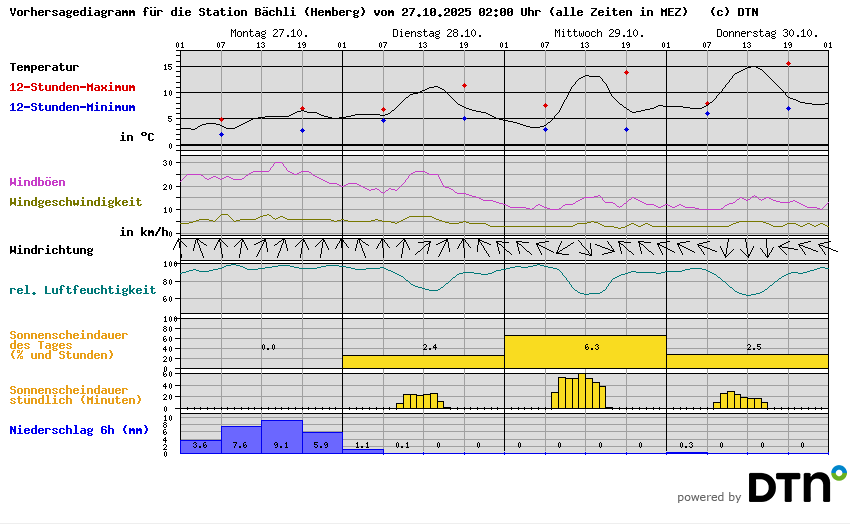Image resolution: width=850 pixels, height=524 pixels.
Task: Select the 2.5 hours sunshine bar on Donnerstag
Action: pos(747,361)
